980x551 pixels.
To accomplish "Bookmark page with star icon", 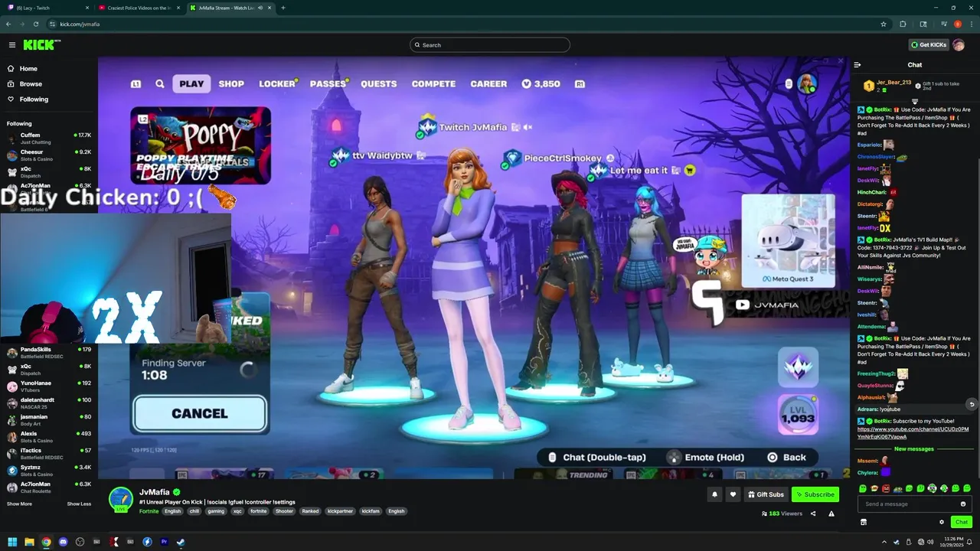I will (884, 24).
